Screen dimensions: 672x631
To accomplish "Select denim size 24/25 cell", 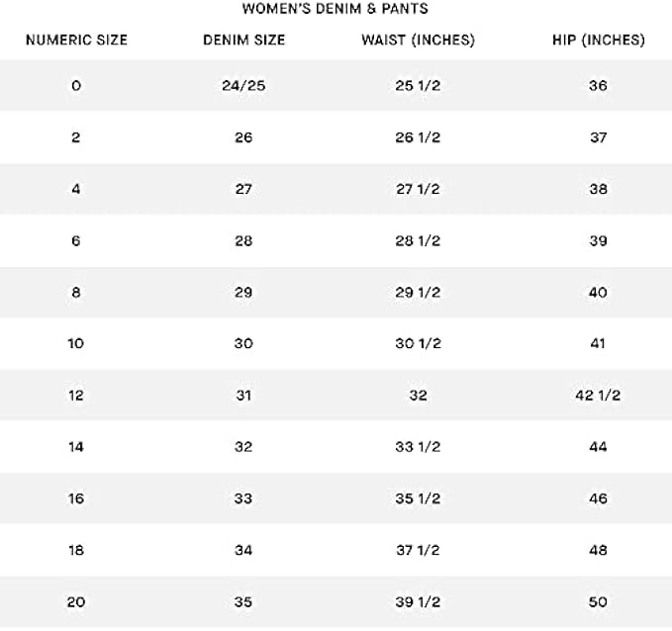I will (243, 86).
